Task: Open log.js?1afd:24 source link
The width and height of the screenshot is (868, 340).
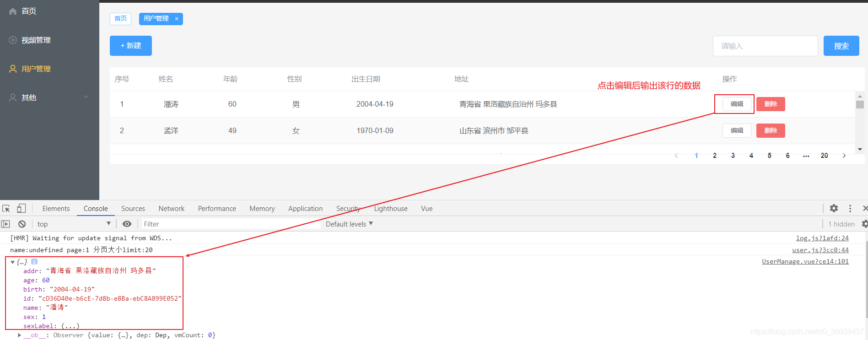Action: pyautogui.click(x=822, y=238)
